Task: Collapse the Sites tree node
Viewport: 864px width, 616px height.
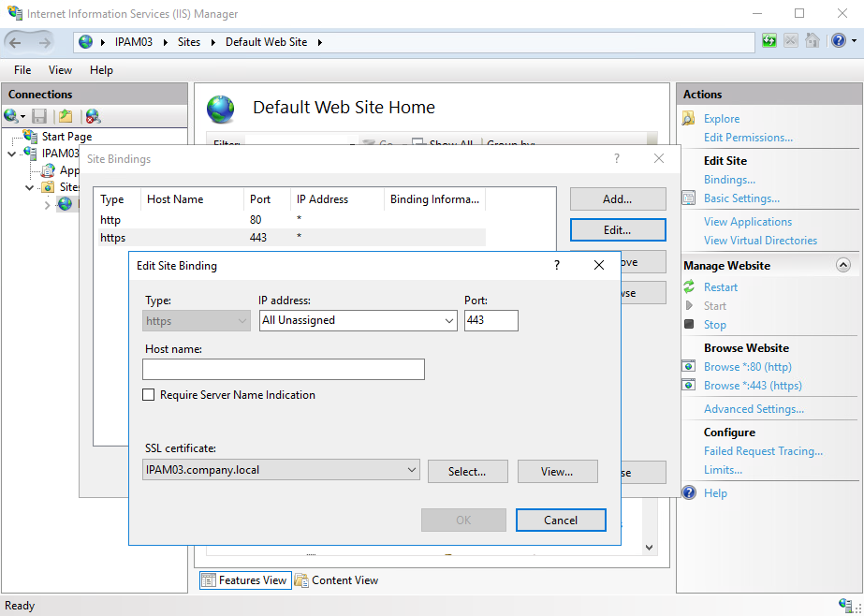Action: 30,187
